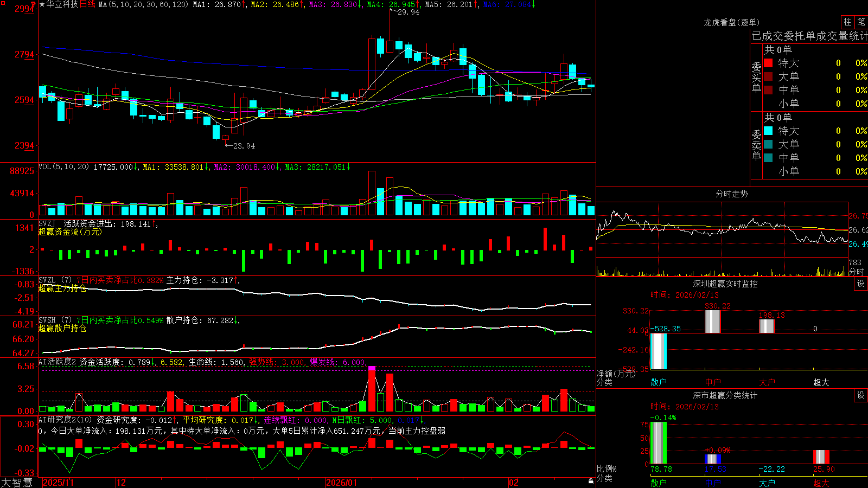
Task: Open 设 settings for 深圳超赢实时监控 panel
Action: coord(861,284)
